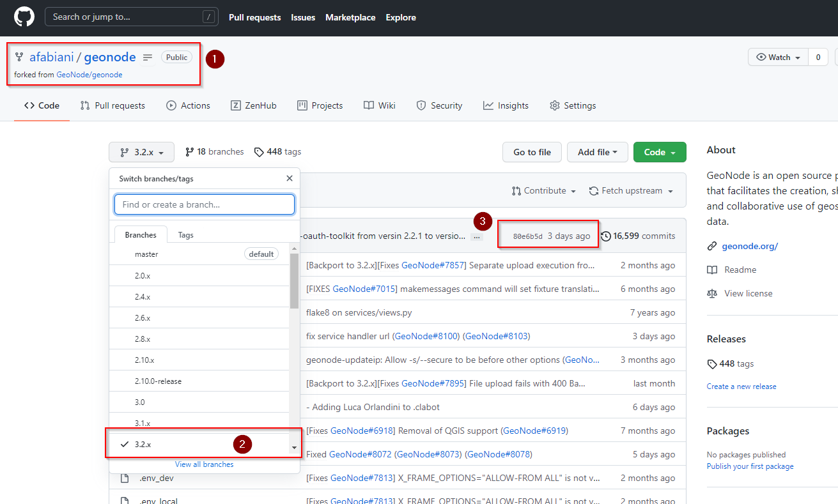Click the Find or create a branch field
The width and height of the screenshot is (838, 504).
pyautogui.click(x=205, y=204)
